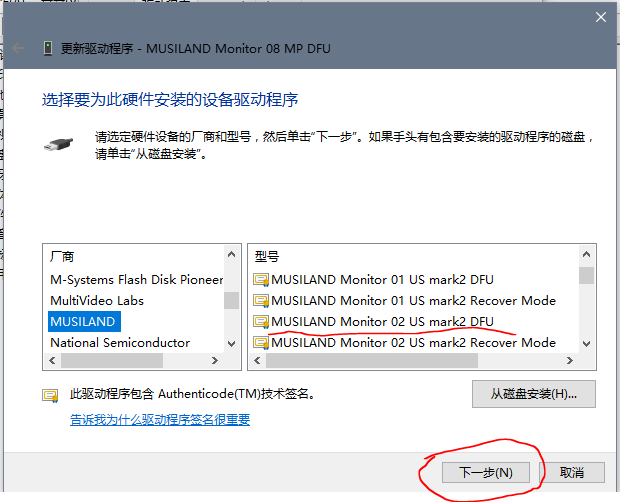Image resolution: width=620 pixels, height=502 pixels.
Task: Choose MUSILAND in the manufacturer list
Action: (x=83, y=322)
